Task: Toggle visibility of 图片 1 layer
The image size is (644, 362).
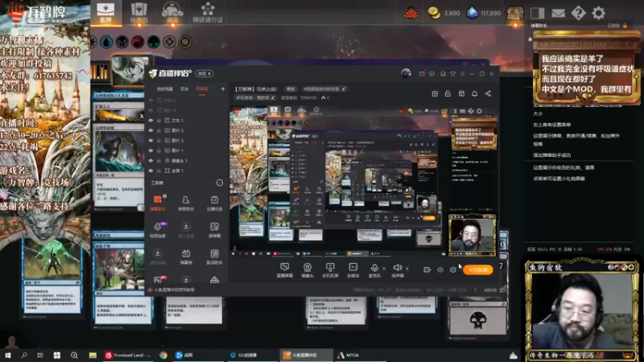Action: 151,150
